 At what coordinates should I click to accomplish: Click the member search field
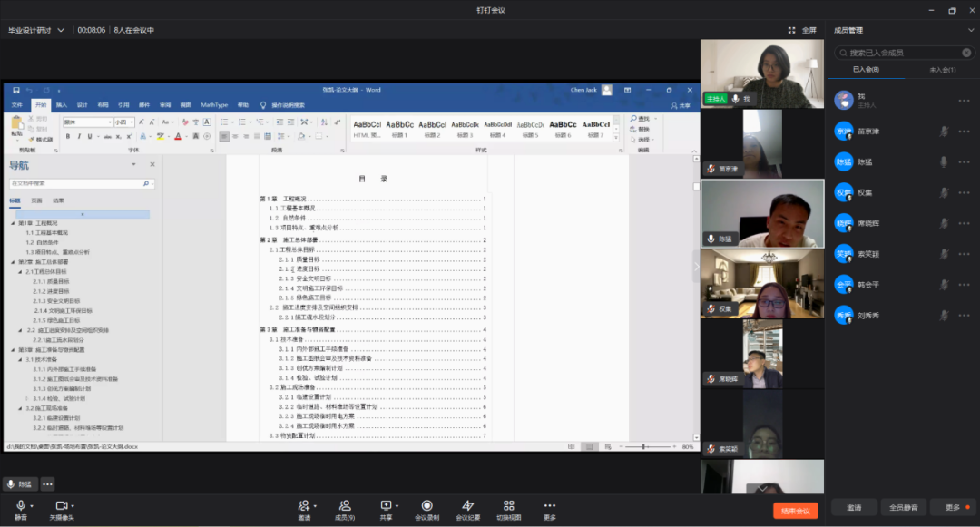point(903,53)
